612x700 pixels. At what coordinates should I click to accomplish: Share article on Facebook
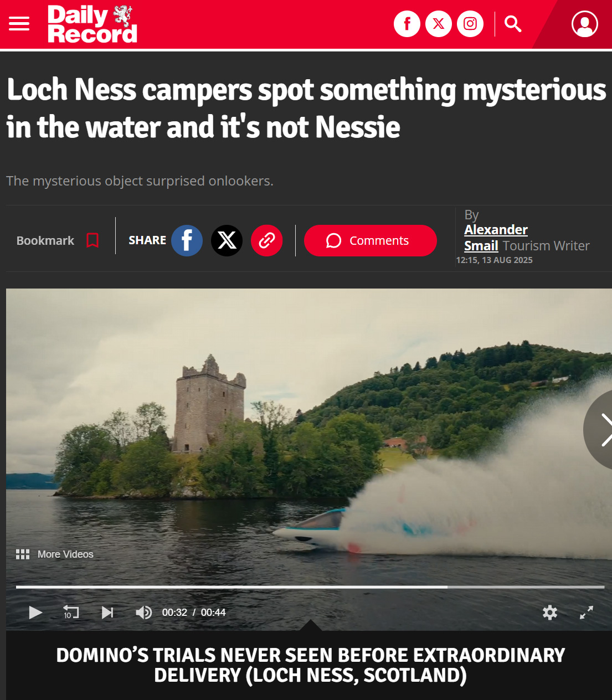187,240
